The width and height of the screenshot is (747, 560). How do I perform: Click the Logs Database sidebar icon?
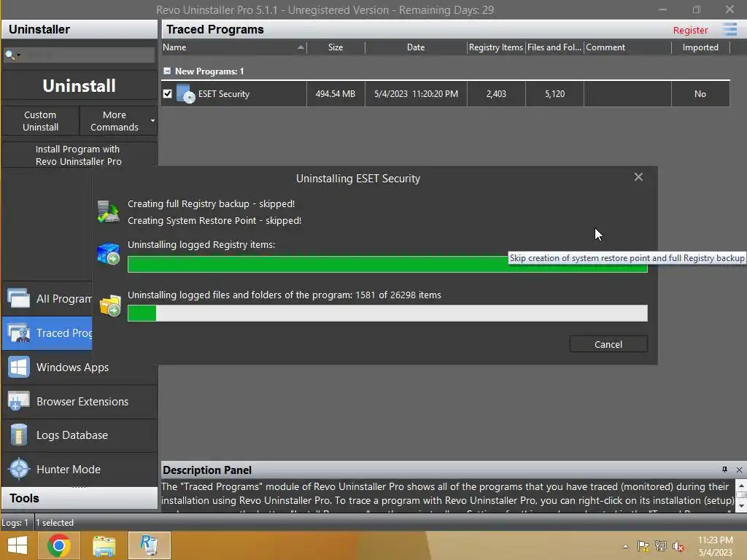(18, 435)
